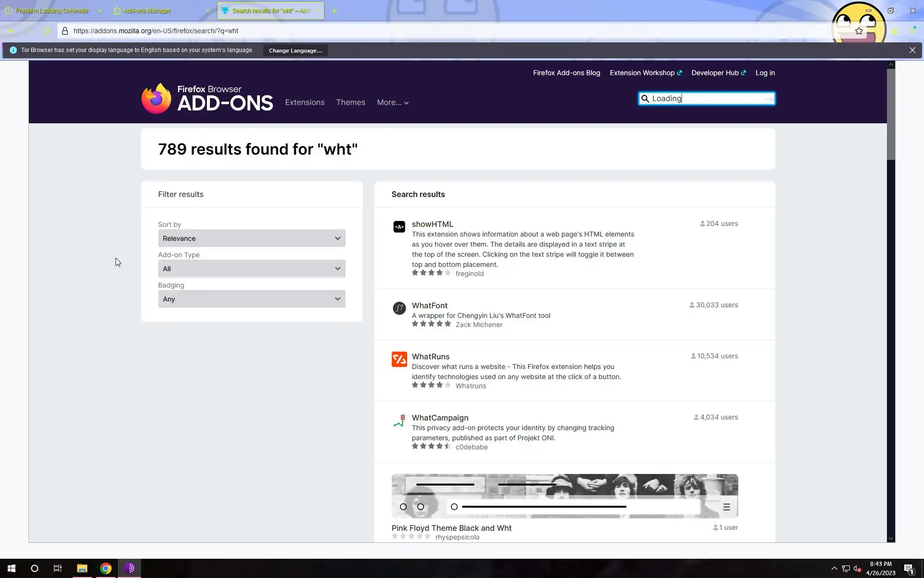This screenshot has width=924, height=578.
Task: Open a new tab with plus icon
Action: coord(334,11)
